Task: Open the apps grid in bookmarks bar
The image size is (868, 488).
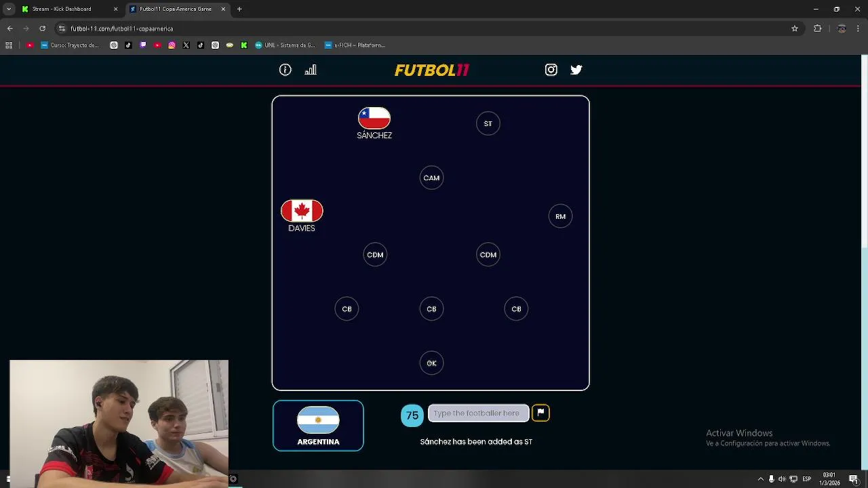Action: (x=9, y=45)
